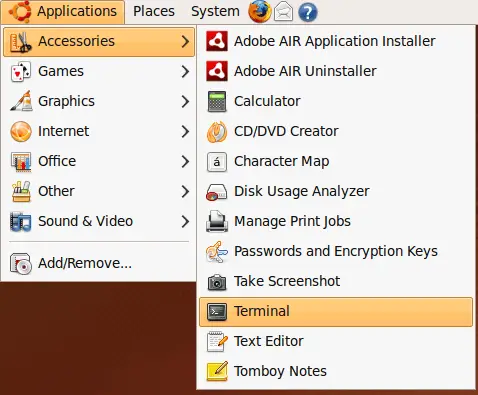Open Disk Usage Analyzer
The image size is (478, 395).
(x=336, y=191)
